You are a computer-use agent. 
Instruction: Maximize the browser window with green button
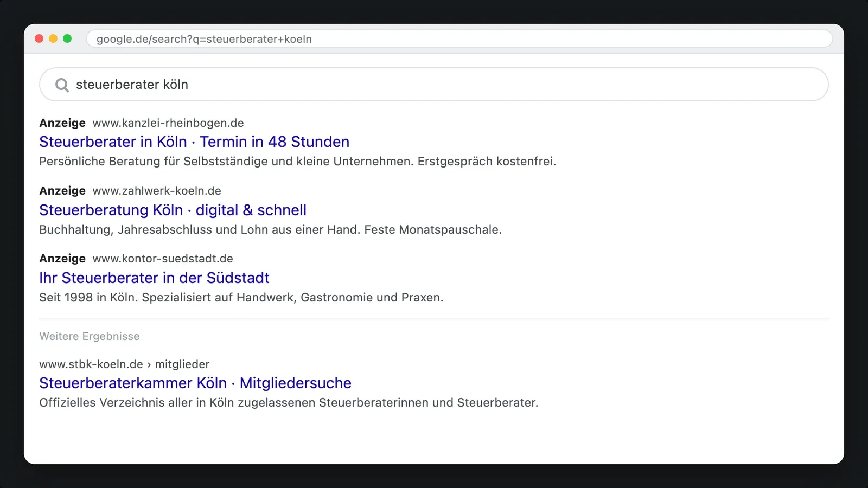pos(67,38)
